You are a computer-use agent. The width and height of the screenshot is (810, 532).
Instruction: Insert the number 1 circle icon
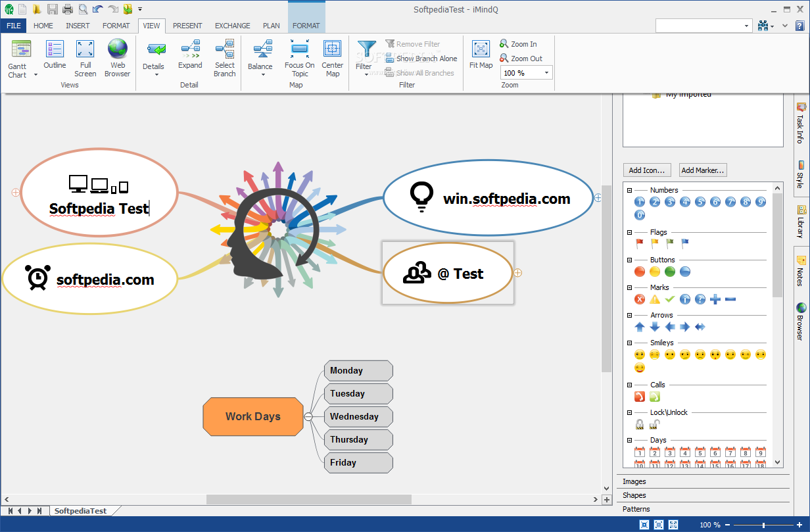(x=640, y=202)
